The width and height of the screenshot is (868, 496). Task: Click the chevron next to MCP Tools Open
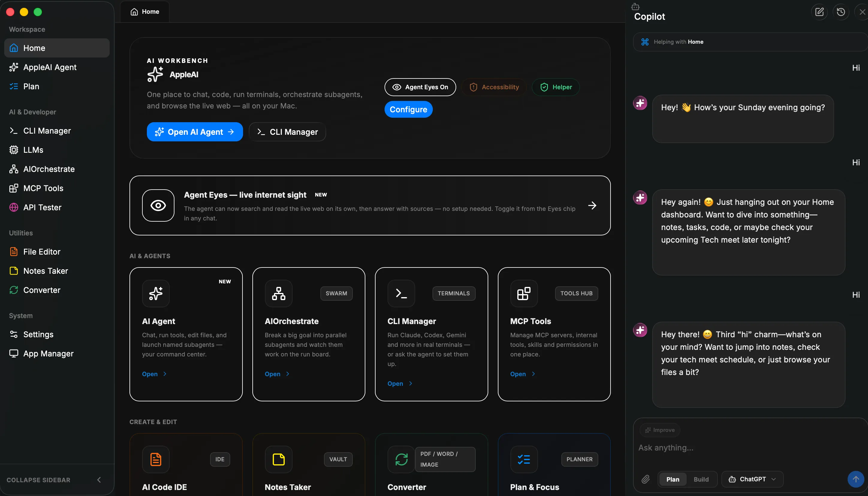point(533,374)
